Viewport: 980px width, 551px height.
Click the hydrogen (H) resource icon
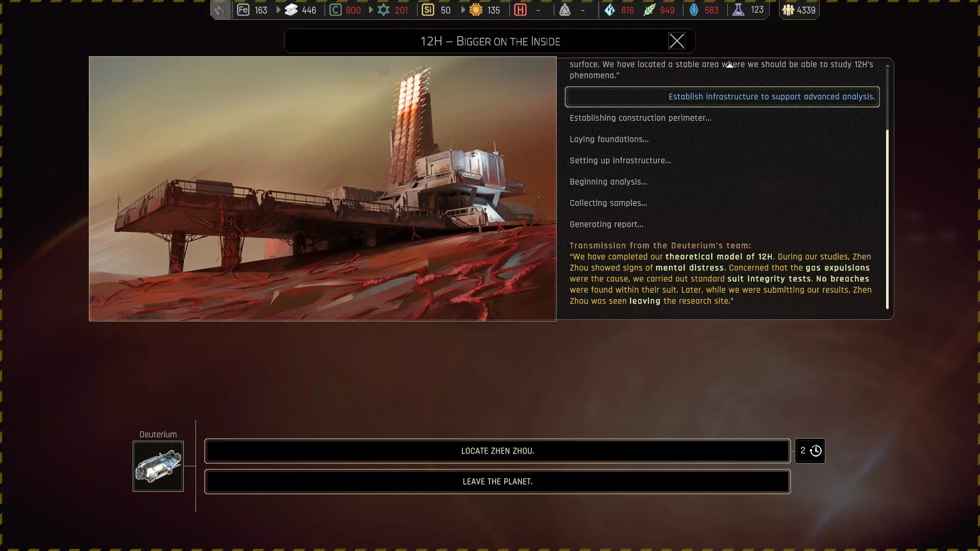point(520,10)
